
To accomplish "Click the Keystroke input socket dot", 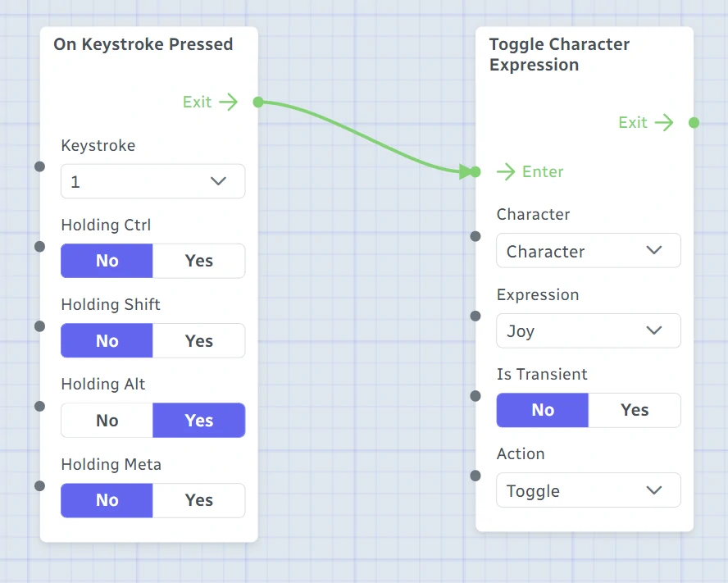I will [40, 166].
